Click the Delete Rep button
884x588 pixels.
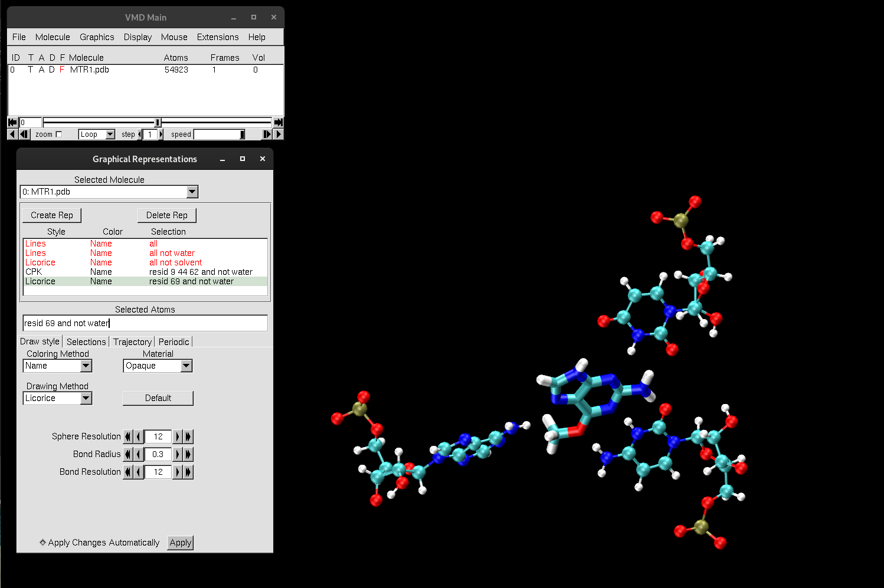[x=166, y=215]
